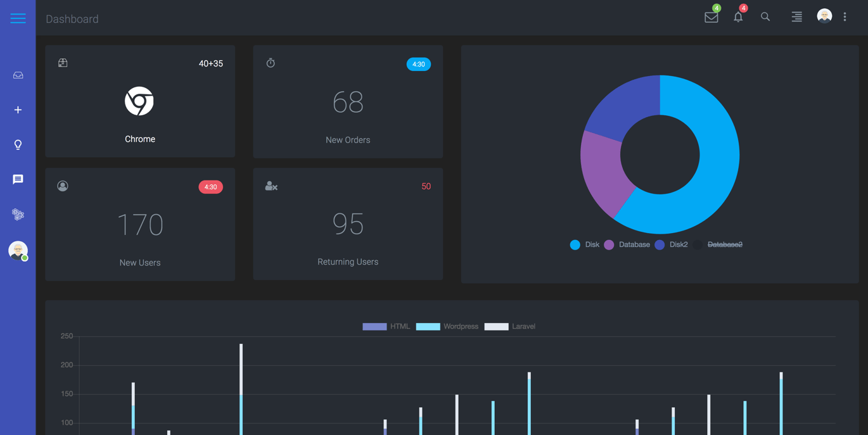Click the blue 4:30 badge on New Orders

click(419, 64)
